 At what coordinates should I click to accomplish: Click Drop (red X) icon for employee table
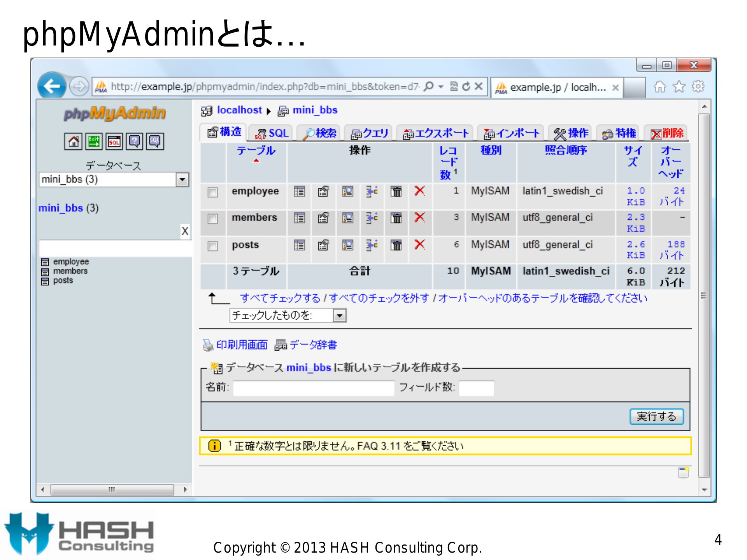(x=419, y=191)
